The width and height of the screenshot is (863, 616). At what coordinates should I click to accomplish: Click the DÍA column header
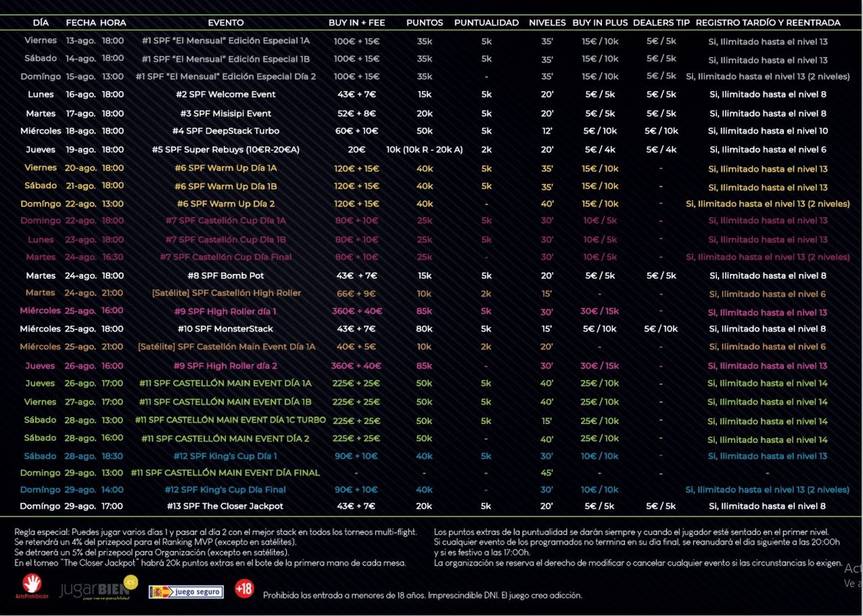coord(40,22)
